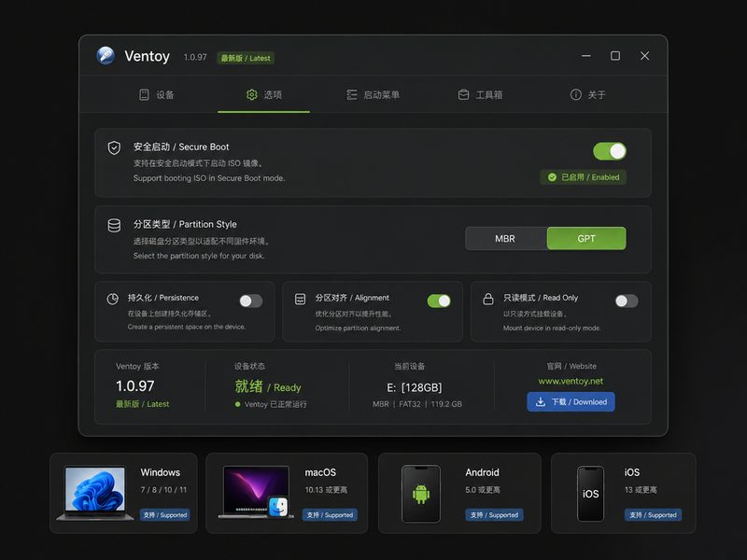Click the Secure Boot shield icon
Image resolution: width=747 pixels, height=560 pixels.
(x=114, y=148)
